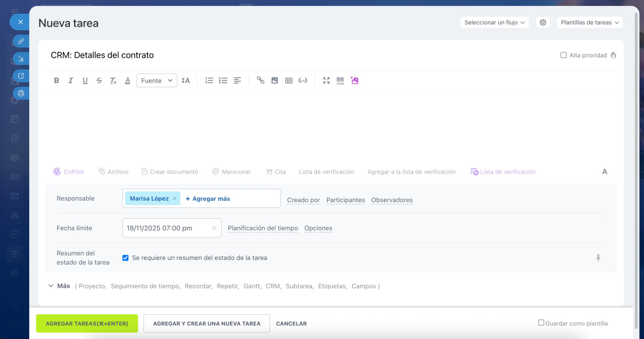This screenshot has width=644, height=339.
Task: Toggle bold text formatting
Action: coord(56,80)
